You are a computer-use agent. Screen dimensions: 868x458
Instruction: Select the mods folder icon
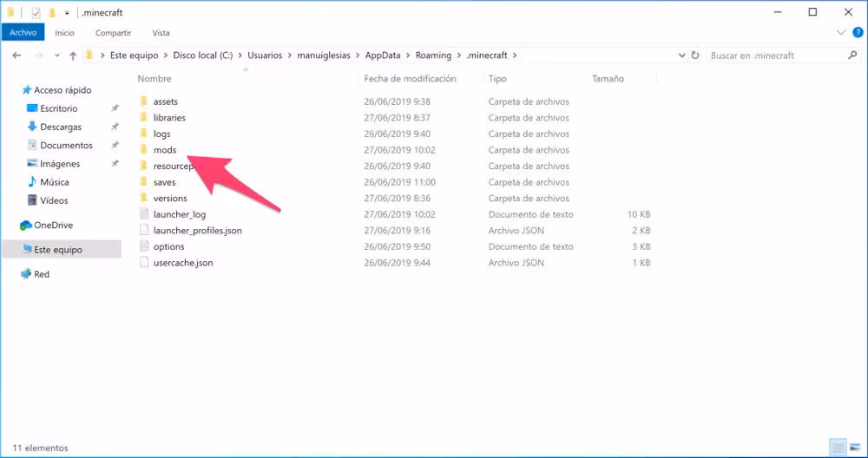144,149
